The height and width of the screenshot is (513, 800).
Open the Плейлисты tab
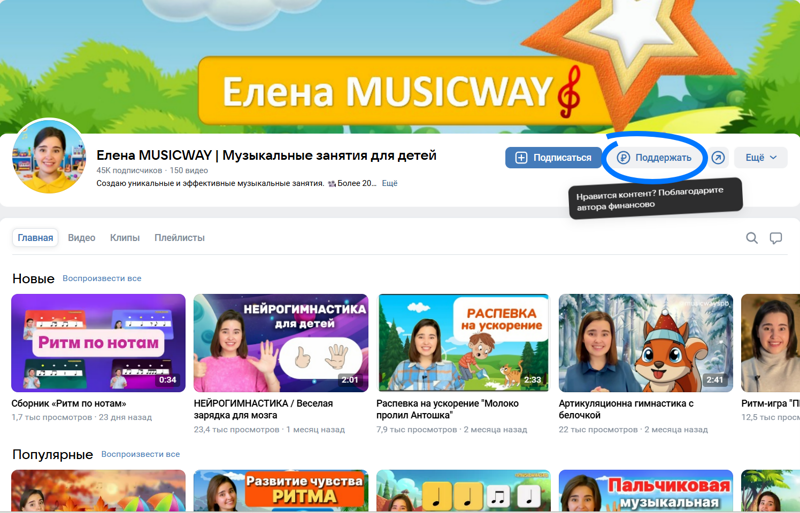[180, 238]
